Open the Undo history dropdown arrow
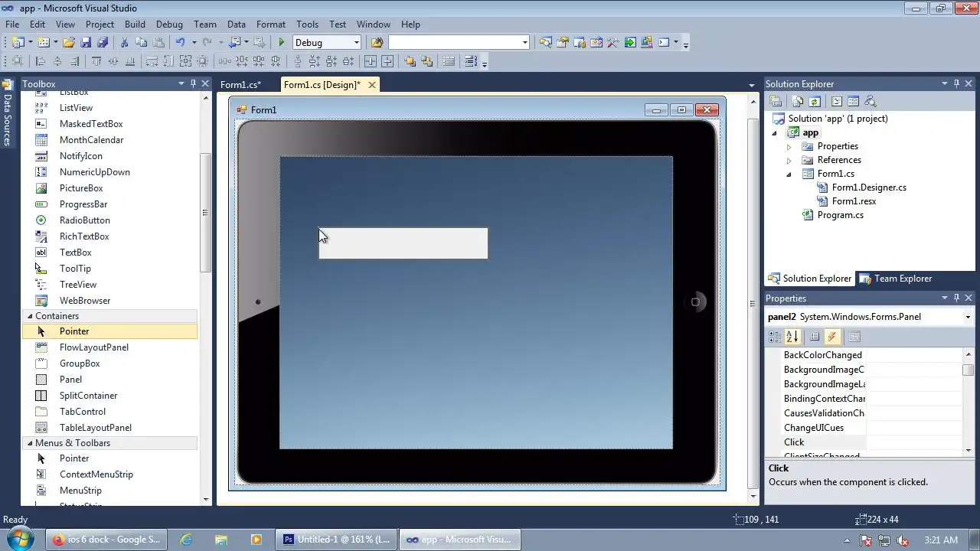 (x=194, y=43)
